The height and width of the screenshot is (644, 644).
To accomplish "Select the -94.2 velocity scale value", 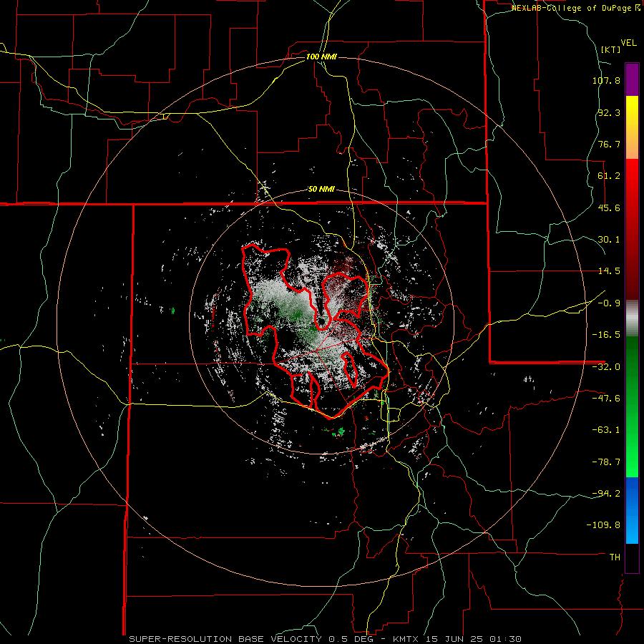I will tap(606, 493).
